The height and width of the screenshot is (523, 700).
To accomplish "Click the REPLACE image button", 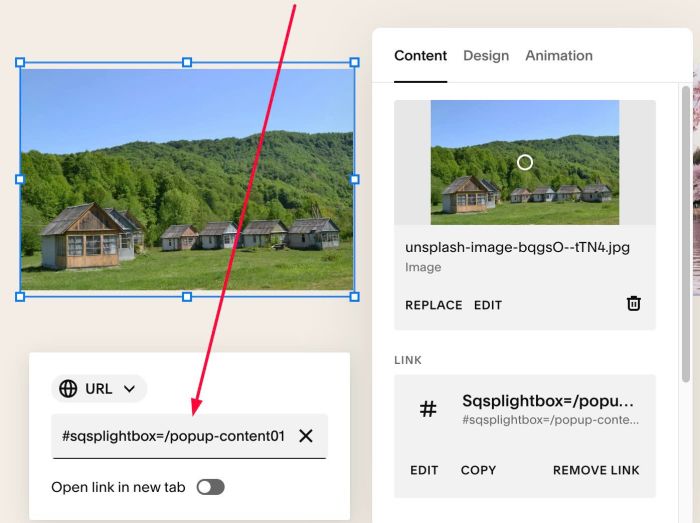I will [433, 305].
